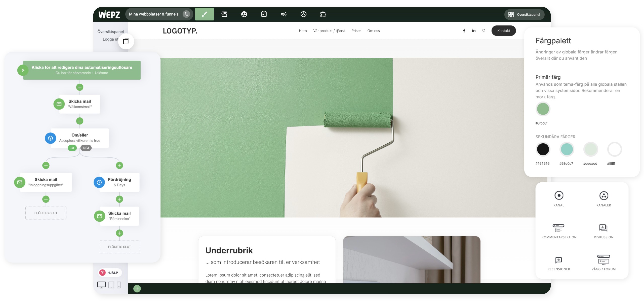644x301 pixels.
Task: Click the Översiktspanel button top right
Action: coord(524,15)
